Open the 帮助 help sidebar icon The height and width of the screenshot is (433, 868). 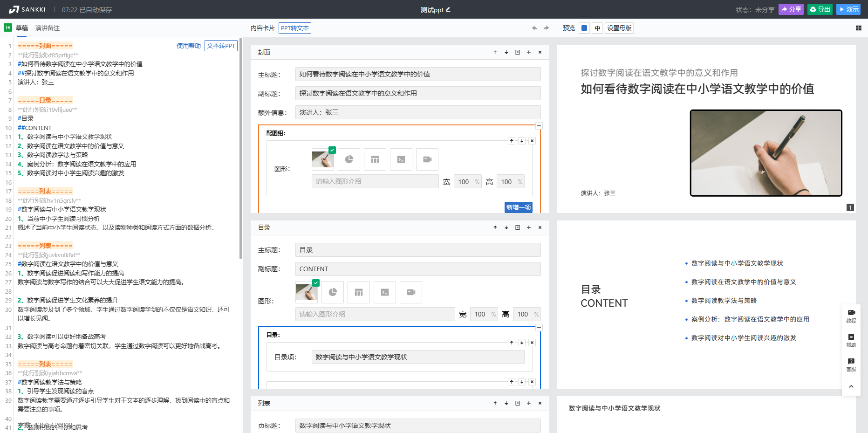[x=851, y=340]
